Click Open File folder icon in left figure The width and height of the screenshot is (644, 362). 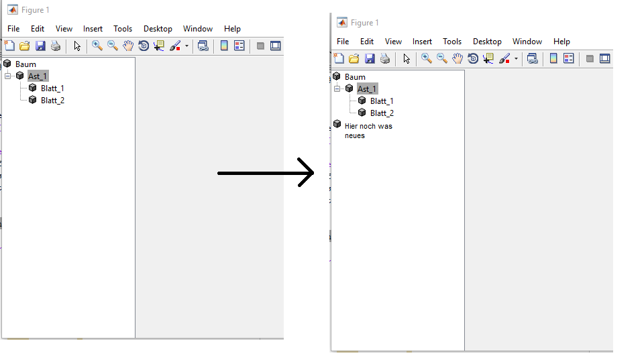coord(25,46)
